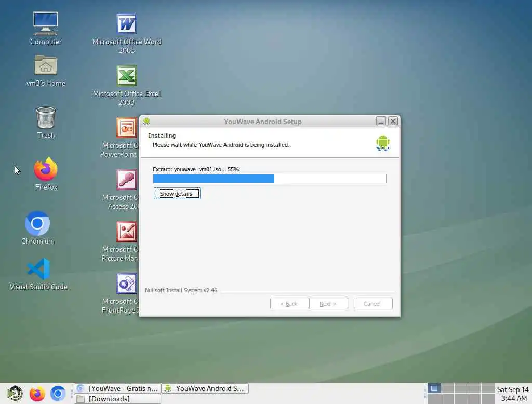Click Cancel button in YouWave setup

click(373, 304)
